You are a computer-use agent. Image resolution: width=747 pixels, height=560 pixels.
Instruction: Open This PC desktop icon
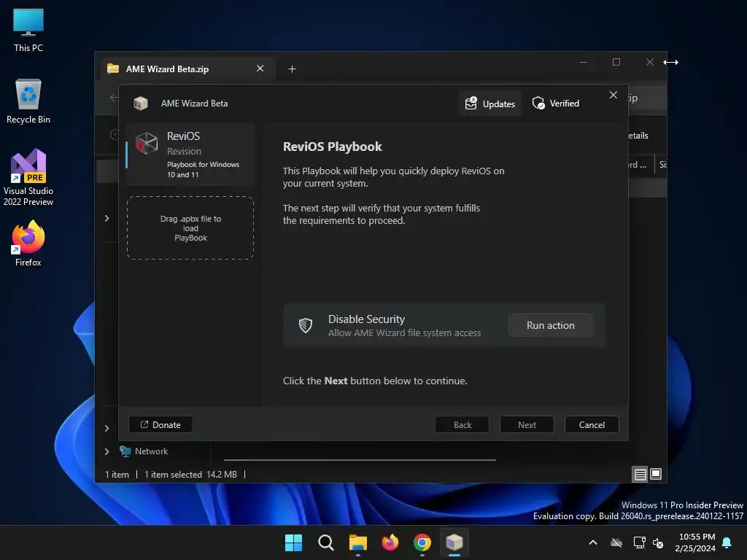[x=28, y=30]
